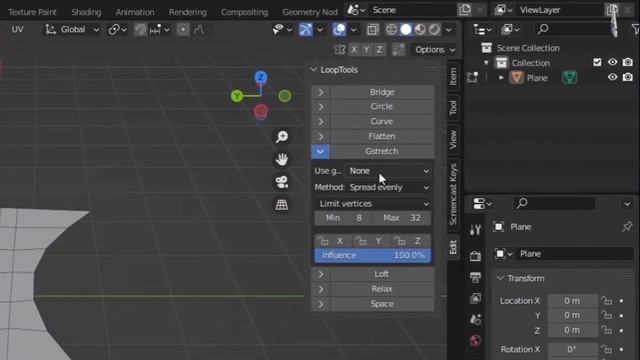Click the blue Z axis gizmo ball

tap(261, 77)
